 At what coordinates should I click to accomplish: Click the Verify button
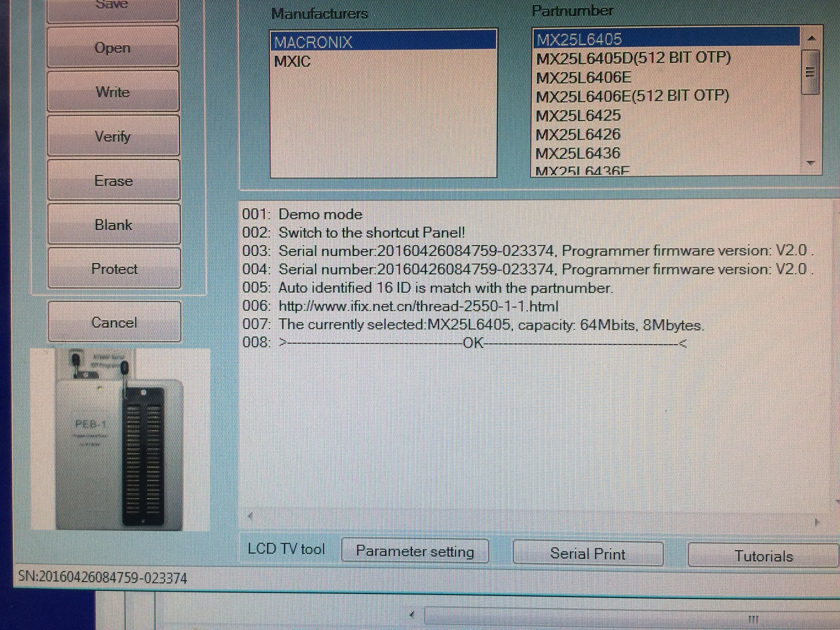pos(113,136)
